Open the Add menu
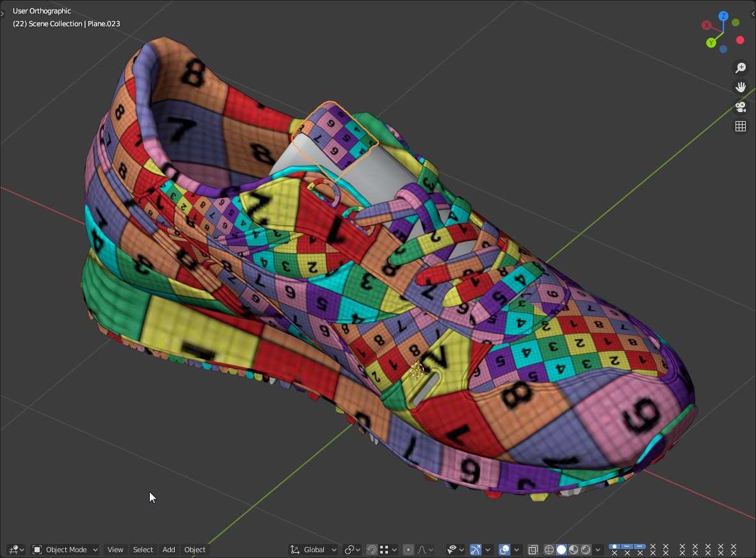The image size is (756, 558). [x=168, y=550]
